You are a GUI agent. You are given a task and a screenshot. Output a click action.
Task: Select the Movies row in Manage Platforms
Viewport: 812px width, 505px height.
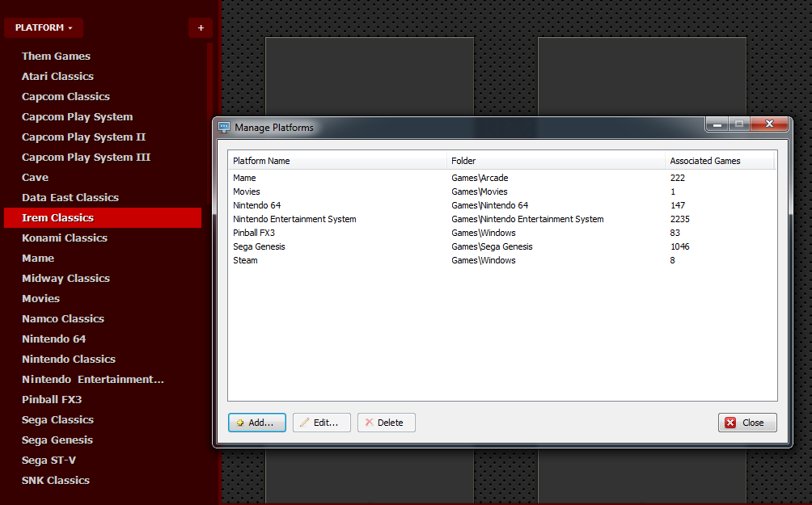tap(502, 191)
